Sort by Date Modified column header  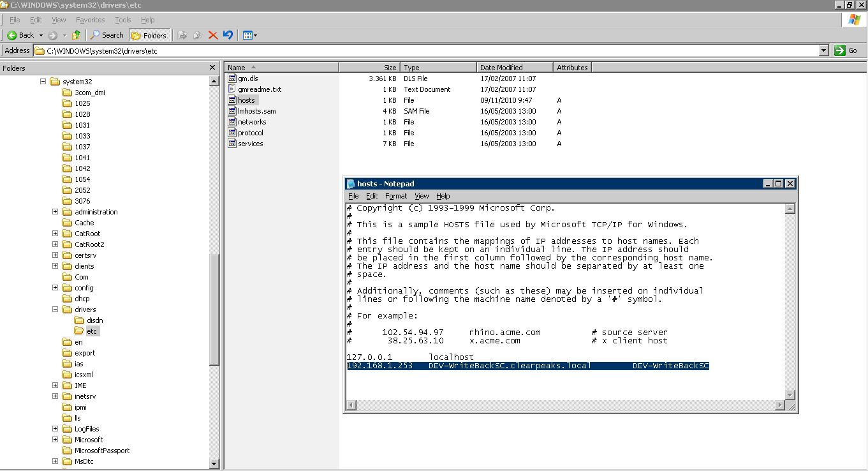515,67
